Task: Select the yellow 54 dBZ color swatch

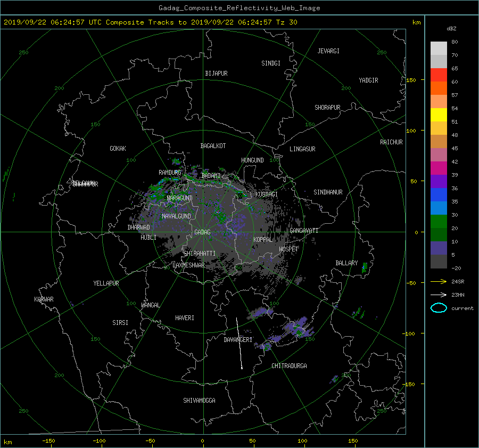Action: [439, 115]
